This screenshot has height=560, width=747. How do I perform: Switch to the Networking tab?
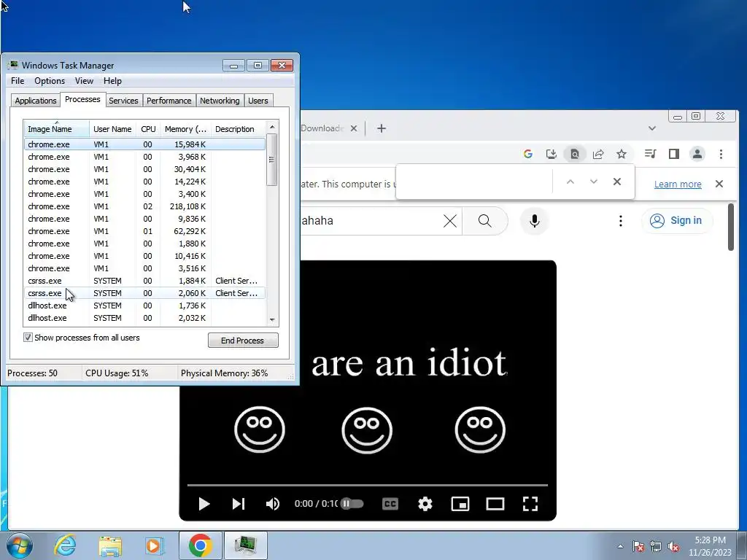click(x=220, y=101)
